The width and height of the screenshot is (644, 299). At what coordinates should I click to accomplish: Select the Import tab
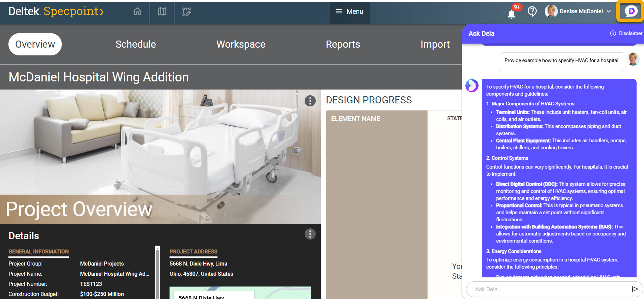[435, 44]
